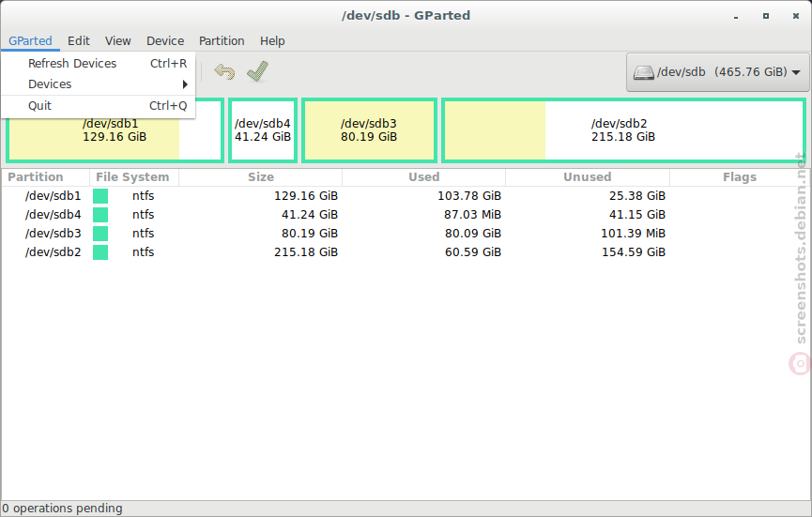812x517 pixels.
Task: Click the ntfs color swatch for /dev/sdb2
Action: click(x=100, y=252)
